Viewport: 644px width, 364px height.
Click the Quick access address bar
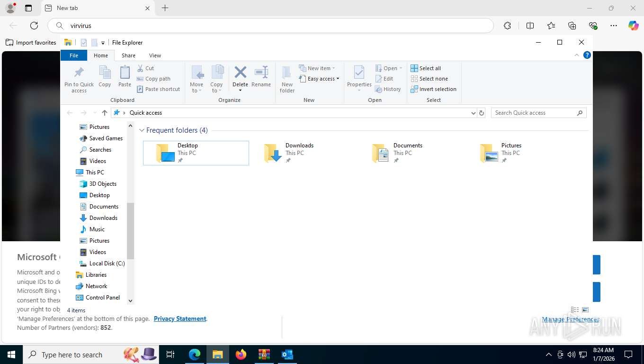point(294,113)
